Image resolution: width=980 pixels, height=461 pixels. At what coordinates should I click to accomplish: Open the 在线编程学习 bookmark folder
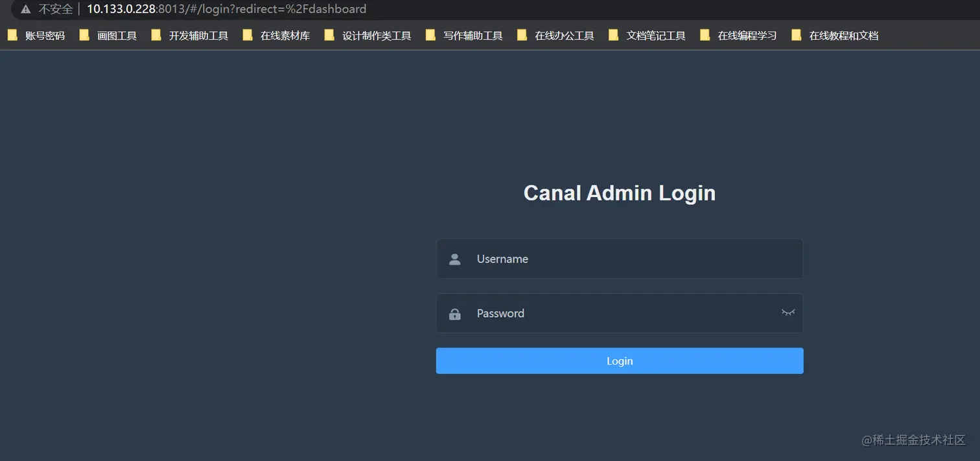tap(739, 36)
